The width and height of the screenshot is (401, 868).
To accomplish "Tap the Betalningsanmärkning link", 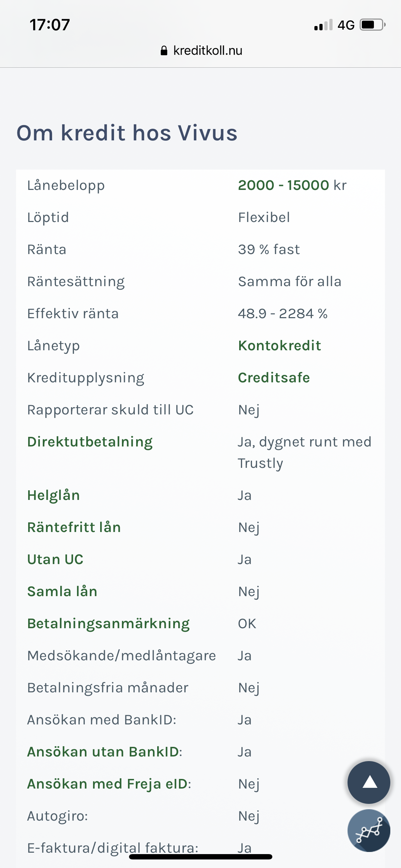I will tap(108, 624).
